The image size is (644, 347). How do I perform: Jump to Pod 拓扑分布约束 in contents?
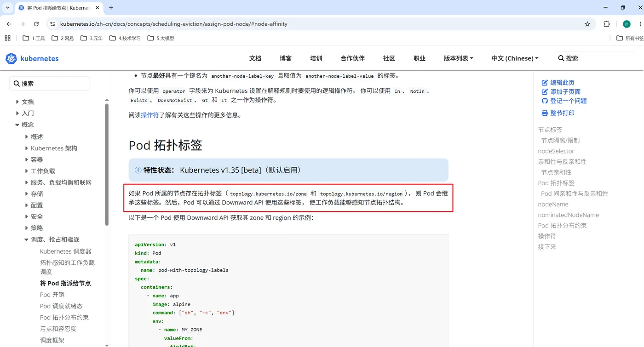click(x=563, y=226)
